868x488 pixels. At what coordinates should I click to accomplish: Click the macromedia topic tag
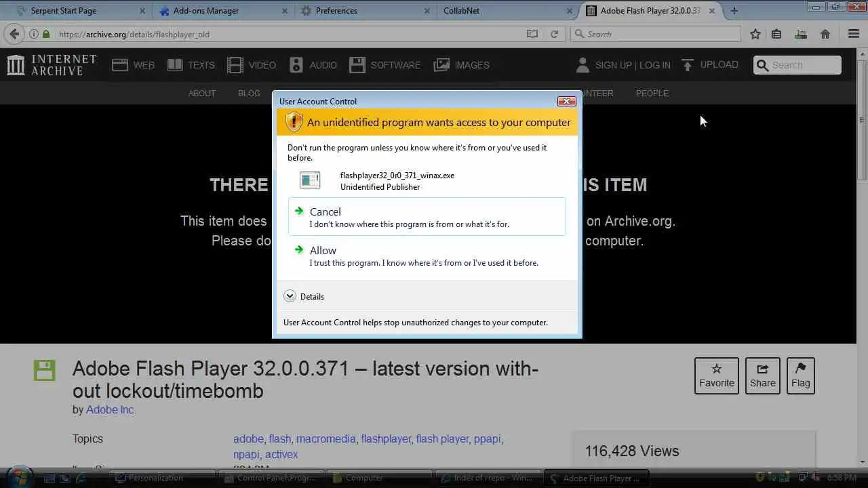325,439
